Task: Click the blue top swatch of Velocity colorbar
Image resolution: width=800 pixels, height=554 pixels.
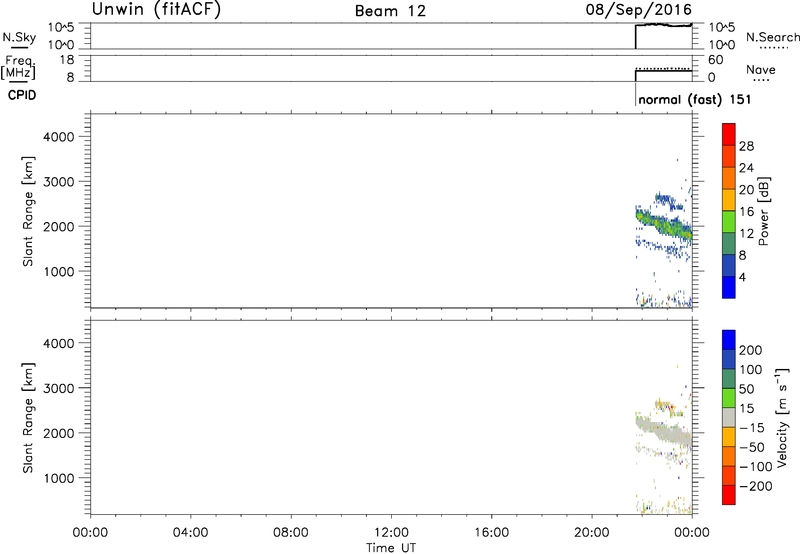Action: point(729,340)
